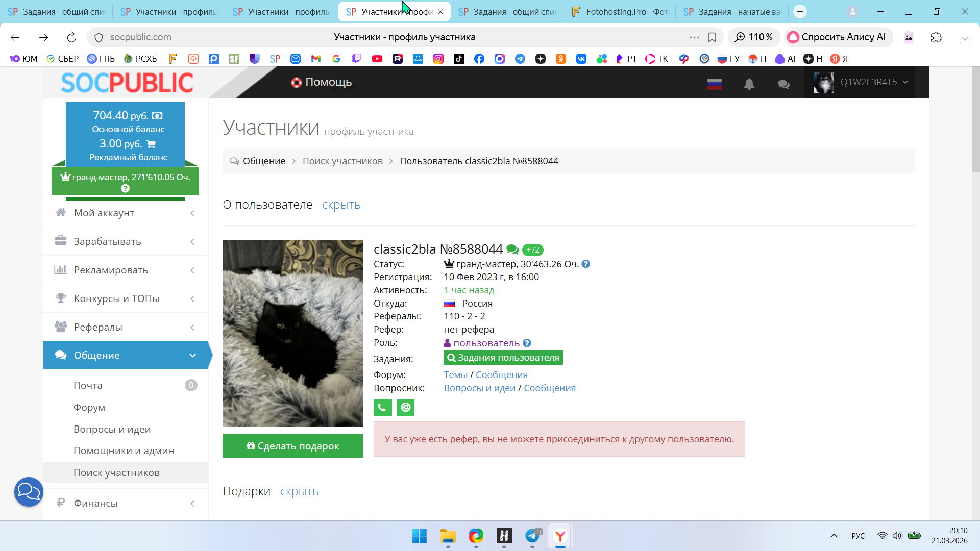Hide the "Подарки" section
This screenshot has height=551, width=980.
(x=299, y=491)
